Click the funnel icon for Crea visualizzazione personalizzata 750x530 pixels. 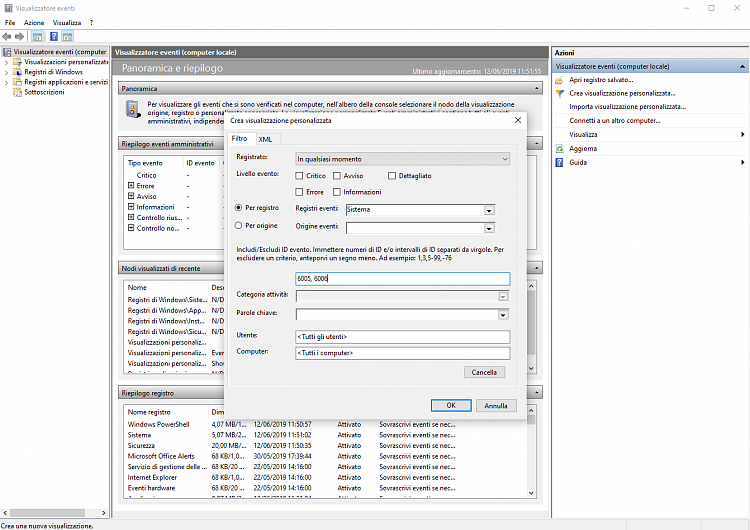tap(560, 93)
